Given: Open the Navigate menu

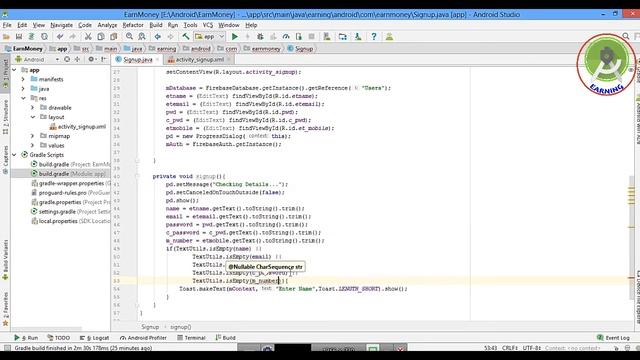Looking at the screenshot, I should click(61, 25).
